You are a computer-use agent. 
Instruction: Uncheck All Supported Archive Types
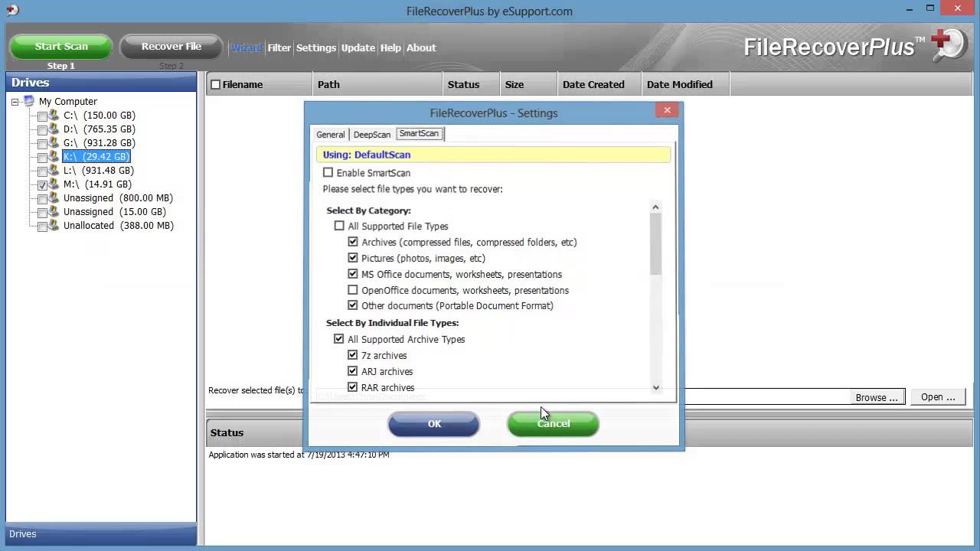click(339, 339)
